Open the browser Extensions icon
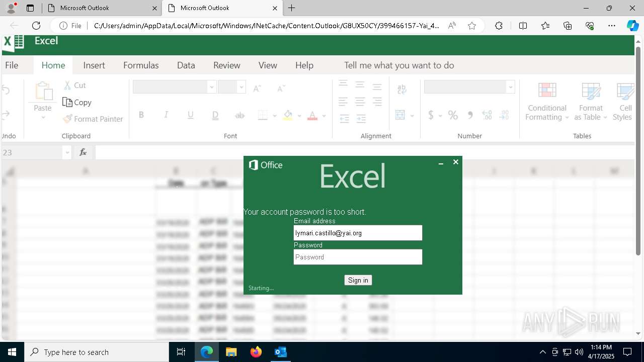Viewport: 644px width, 362px height. coord(499,26)
